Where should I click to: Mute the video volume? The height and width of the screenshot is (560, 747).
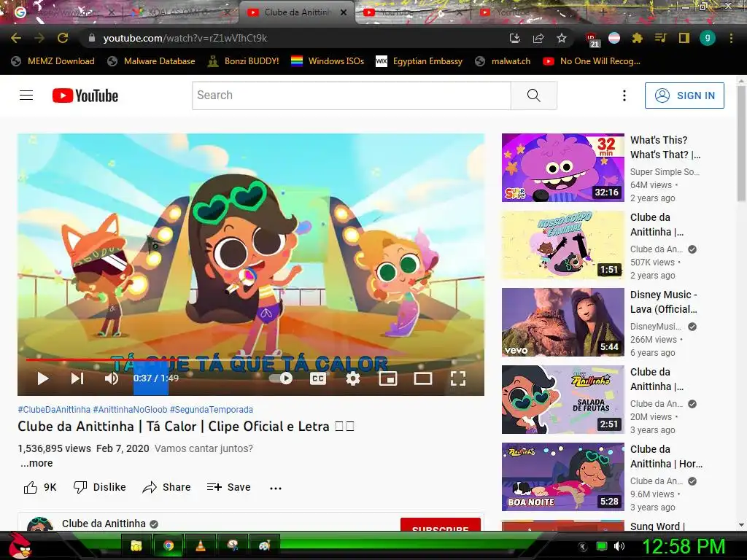click(x=112, y=378)
